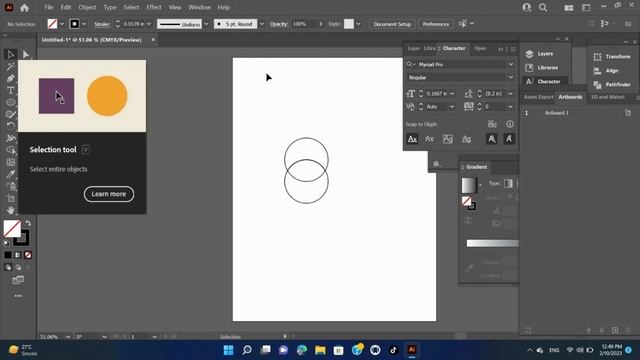Select the Ellipse tool
The height and width of the screenshot is (360, 640).
pyautogui.click(x=11, y=102)
